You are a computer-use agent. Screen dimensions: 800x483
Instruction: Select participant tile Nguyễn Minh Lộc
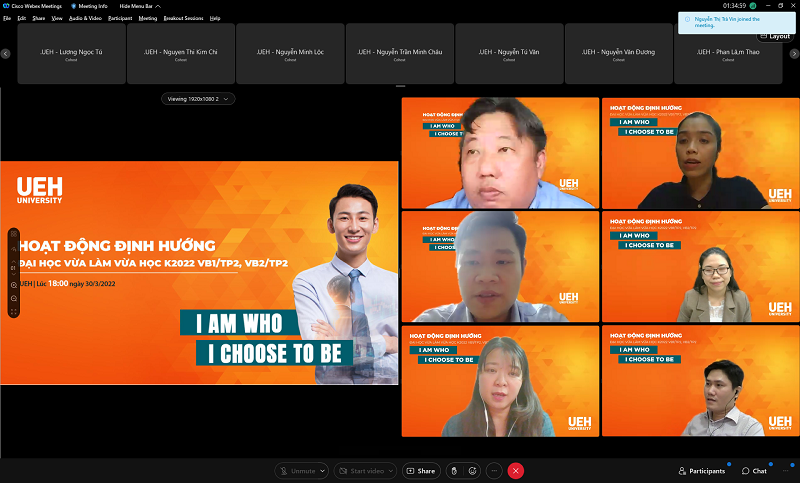point(290,54)
